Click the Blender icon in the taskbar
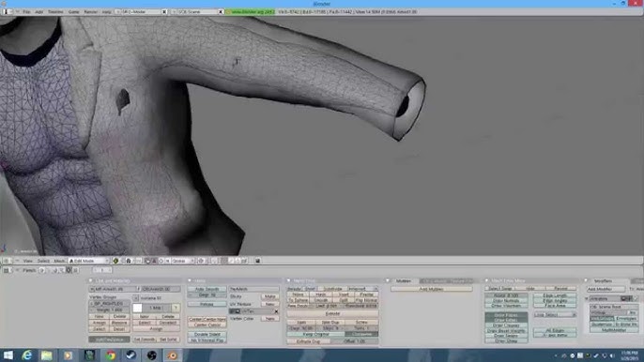 (173, 355)
